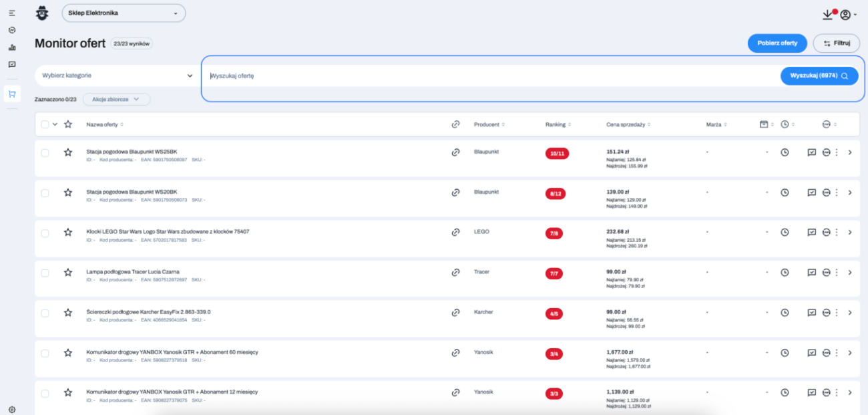The height and width of the screenshot is (415, 868).
Task: Open the shopping cart sidebar icon
Action: pyautogui.click(x=12, y=94)
